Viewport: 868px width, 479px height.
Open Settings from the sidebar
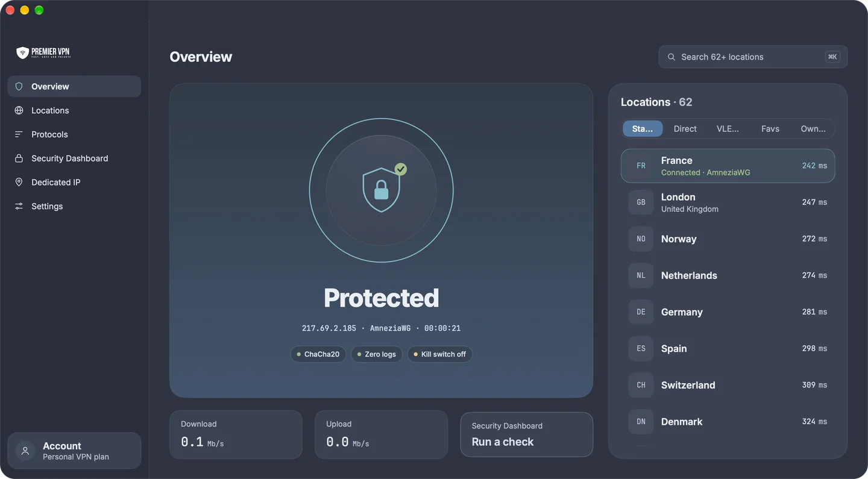point(74,206)
